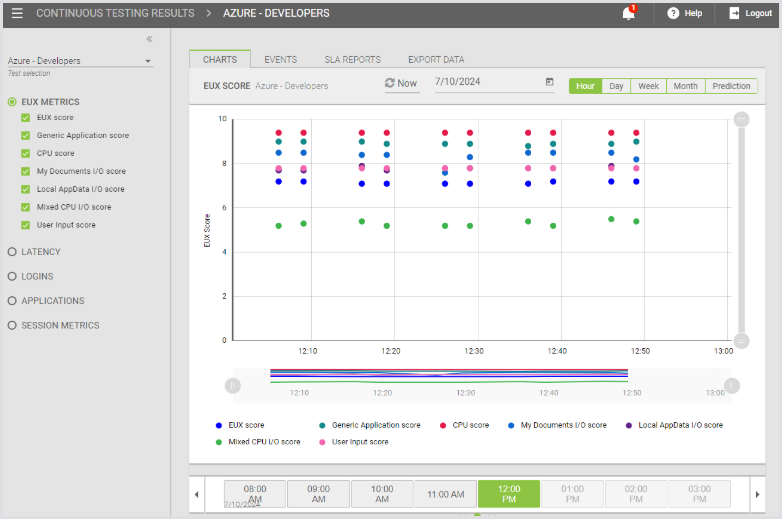Switch to the SLA Reports tab
Viewport: 782px width, 519px height.
point(352,60)
